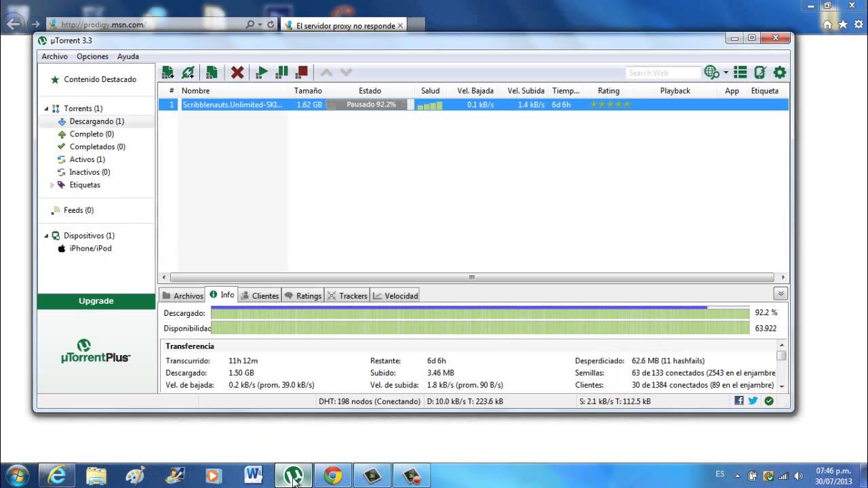Image resolution: width=868 pixels, height=488 pixels.
Task: Toggle the detailed list view icon
Action: pos(741,73)
